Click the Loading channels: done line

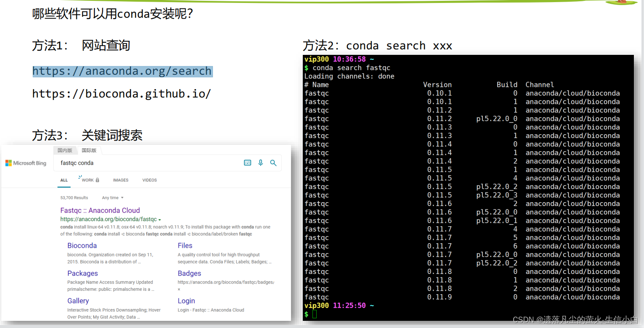coord(349,76)
